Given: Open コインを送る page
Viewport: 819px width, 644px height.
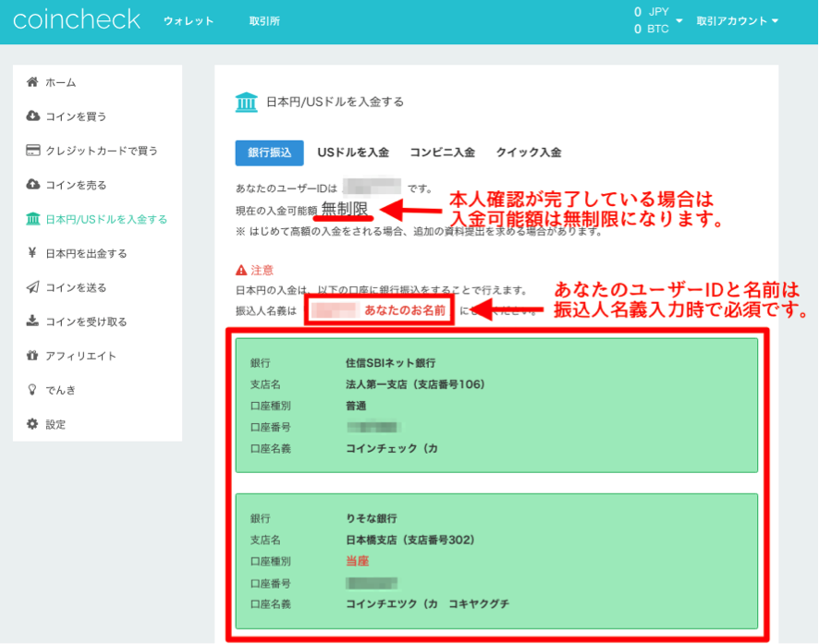Looking at the screenshot, I should pyautogui.click(x=76, y=287).
